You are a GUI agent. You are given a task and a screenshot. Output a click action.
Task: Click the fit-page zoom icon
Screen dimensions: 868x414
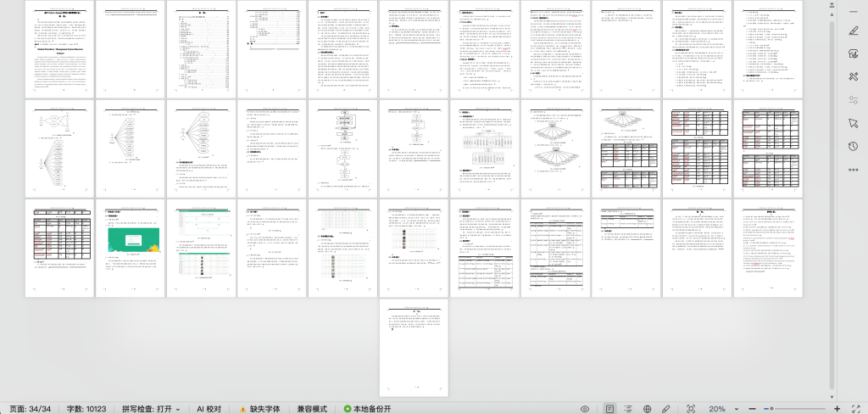pyautogui.click(x=691, y=409)
